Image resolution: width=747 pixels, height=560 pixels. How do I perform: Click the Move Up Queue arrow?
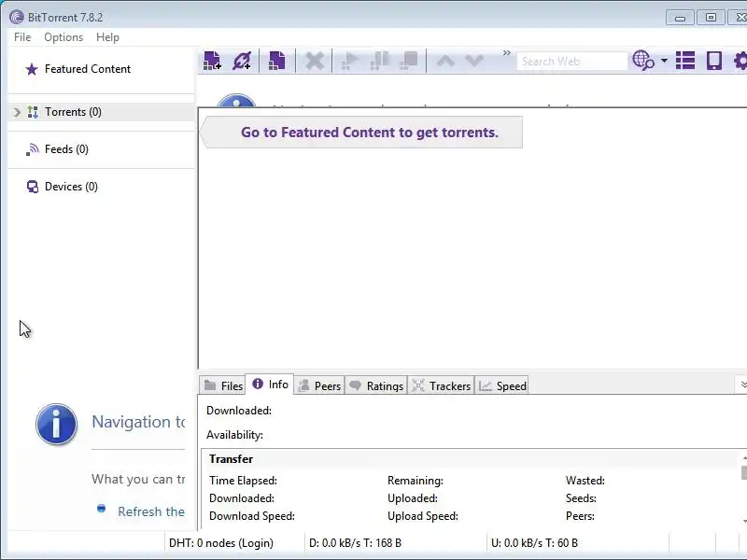tap(445, 61)
